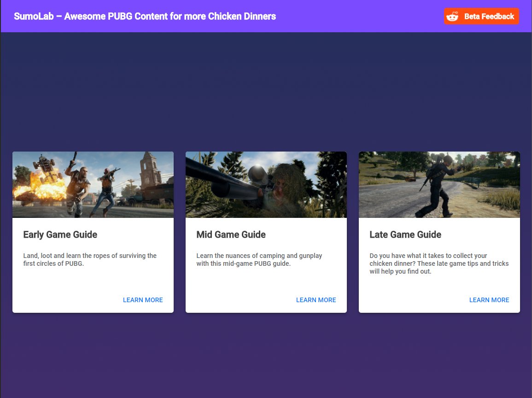Viewport: 532px width, 398px height.
Task: Click the Late Game Guide running soldier image
Action: (439, 185)
